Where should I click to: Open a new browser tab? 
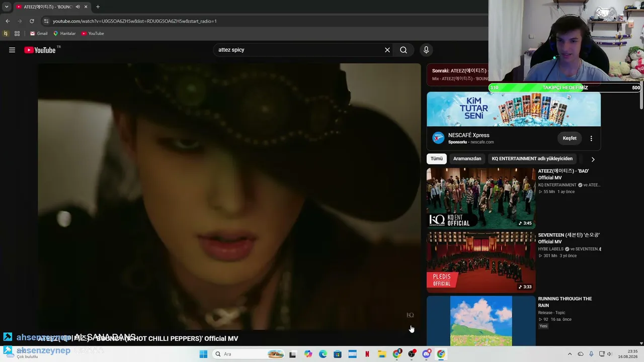[98, 7]
